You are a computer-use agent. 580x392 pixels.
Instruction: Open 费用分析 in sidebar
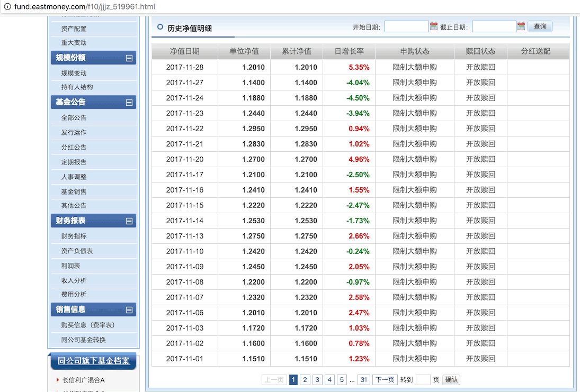tap(74, 294)
